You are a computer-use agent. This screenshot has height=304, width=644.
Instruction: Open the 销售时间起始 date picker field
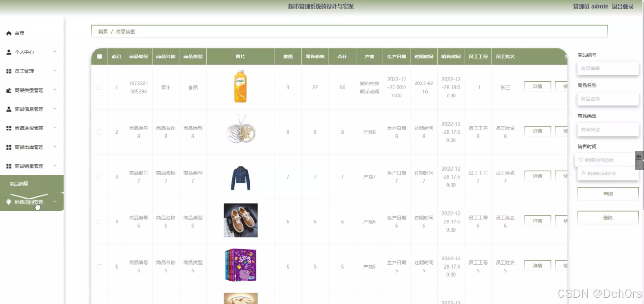(606, 160)
